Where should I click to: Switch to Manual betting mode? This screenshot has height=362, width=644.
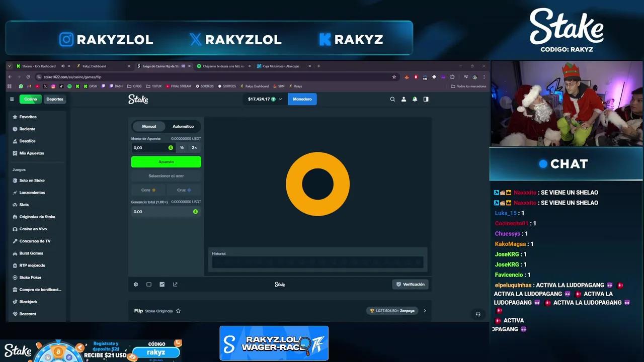[x=149, y=126]
